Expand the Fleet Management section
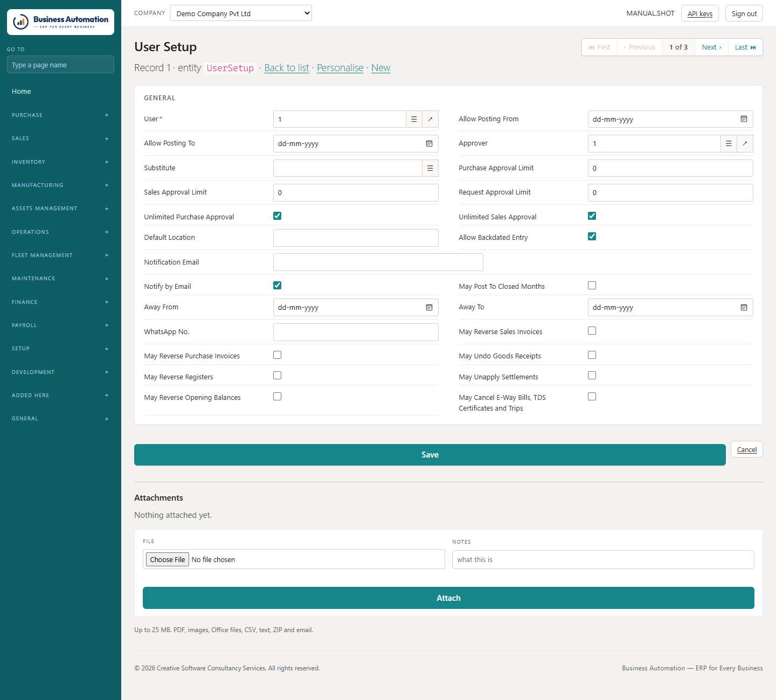 click(60, 255)
